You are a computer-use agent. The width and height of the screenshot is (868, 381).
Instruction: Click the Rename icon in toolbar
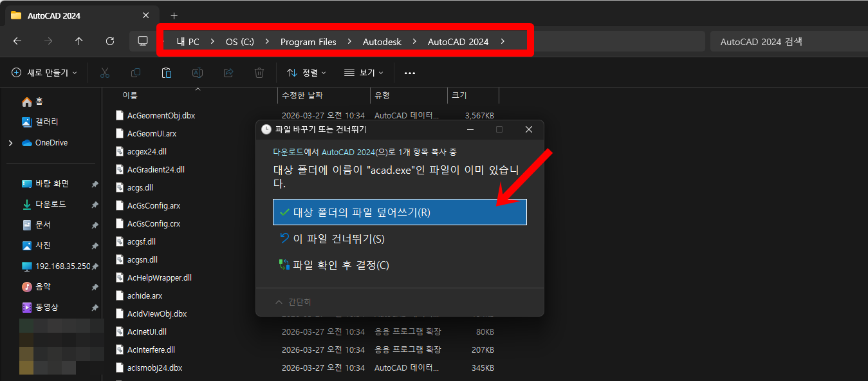[198, 73]
